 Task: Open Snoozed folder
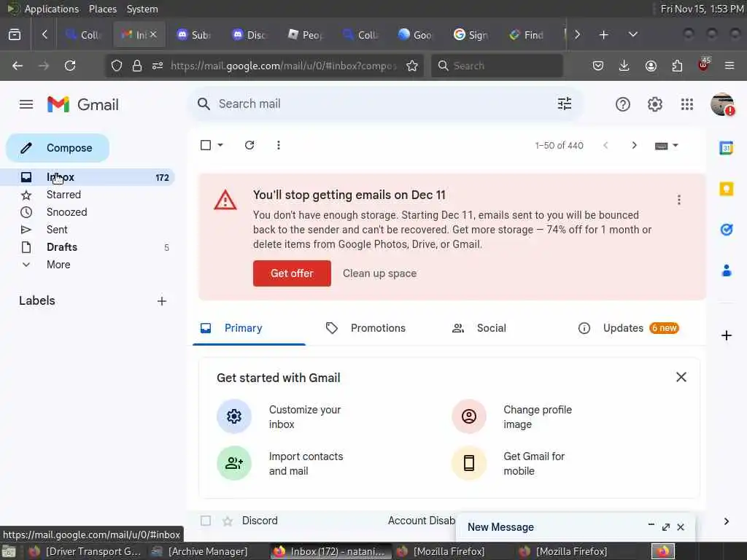coord(88,212)
